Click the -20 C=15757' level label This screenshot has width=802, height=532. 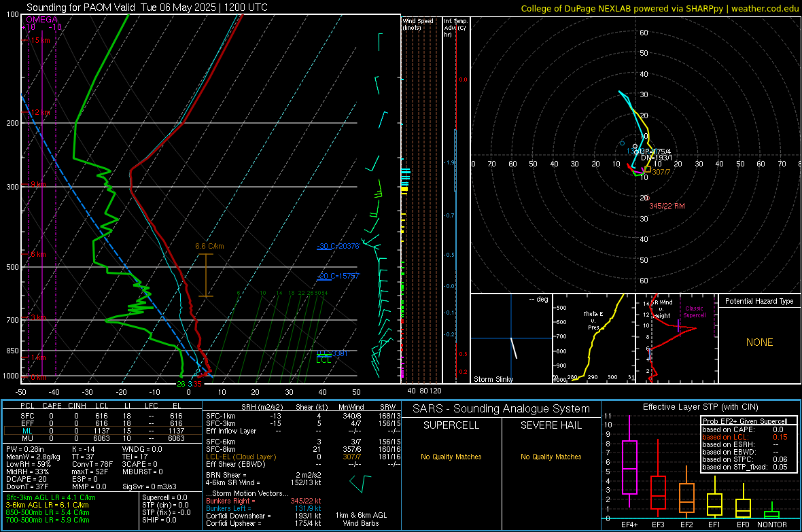tap(338, 276)
